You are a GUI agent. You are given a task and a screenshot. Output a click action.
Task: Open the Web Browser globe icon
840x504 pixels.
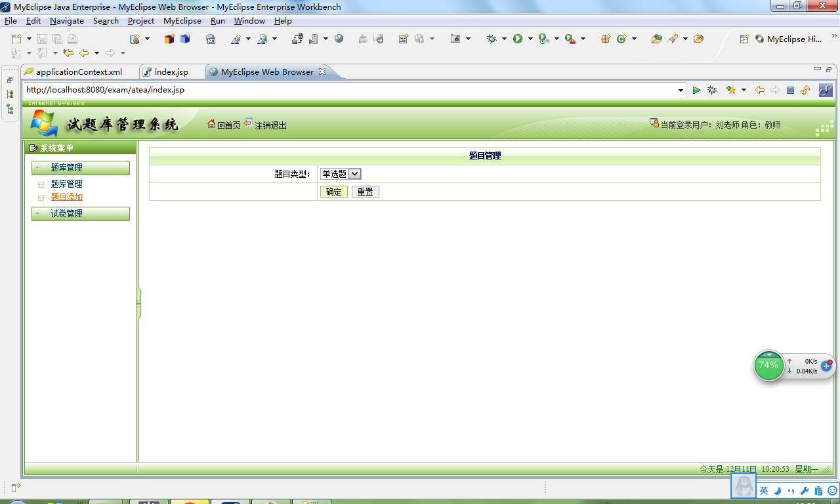tap(339, 40)
